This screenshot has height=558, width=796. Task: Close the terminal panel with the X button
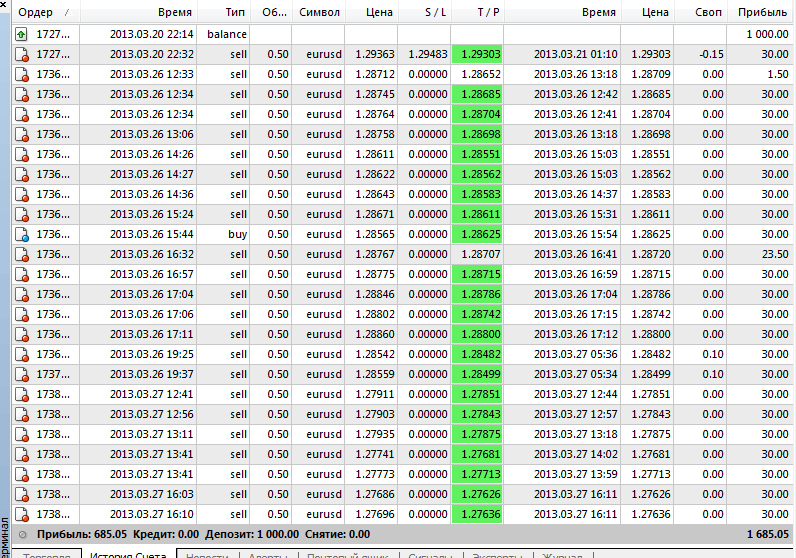click(4, 5)
